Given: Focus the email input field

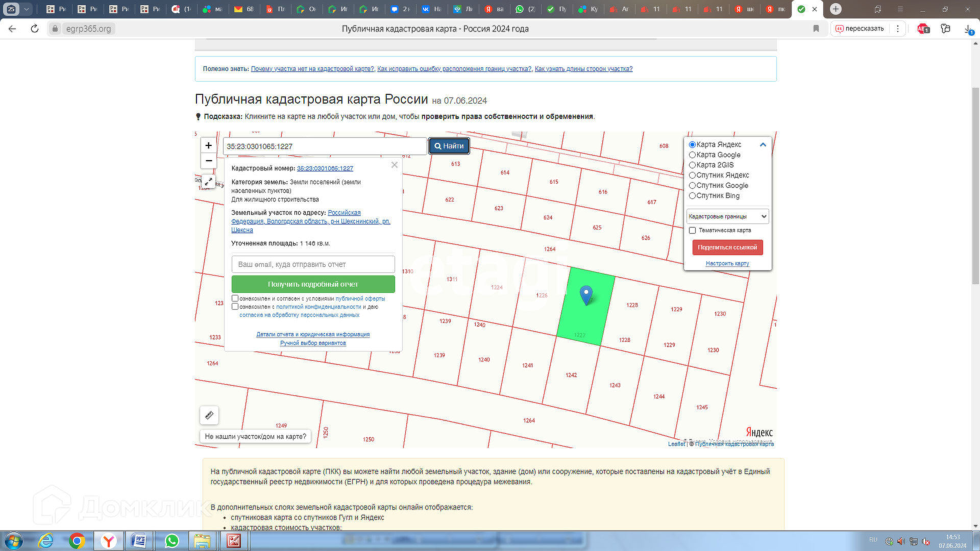Looking at the screenshot, I should tap(313, 264).
